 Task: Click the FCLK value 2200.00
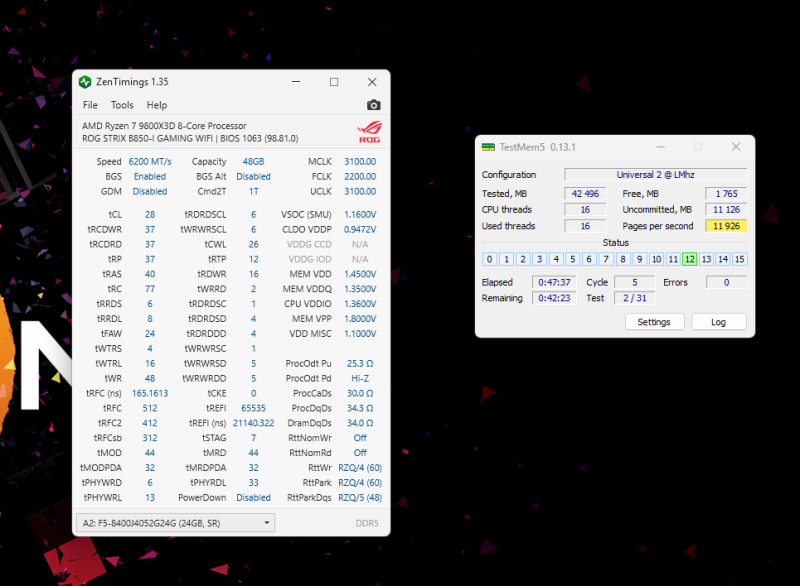(x=360, y=176)
